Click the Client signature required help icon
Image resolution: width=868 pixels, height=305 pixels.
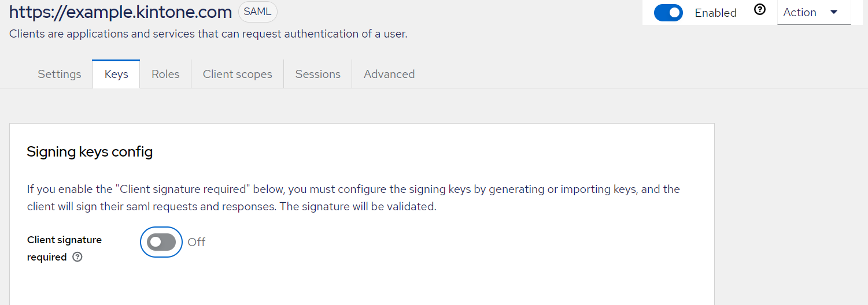coord(77,257)
